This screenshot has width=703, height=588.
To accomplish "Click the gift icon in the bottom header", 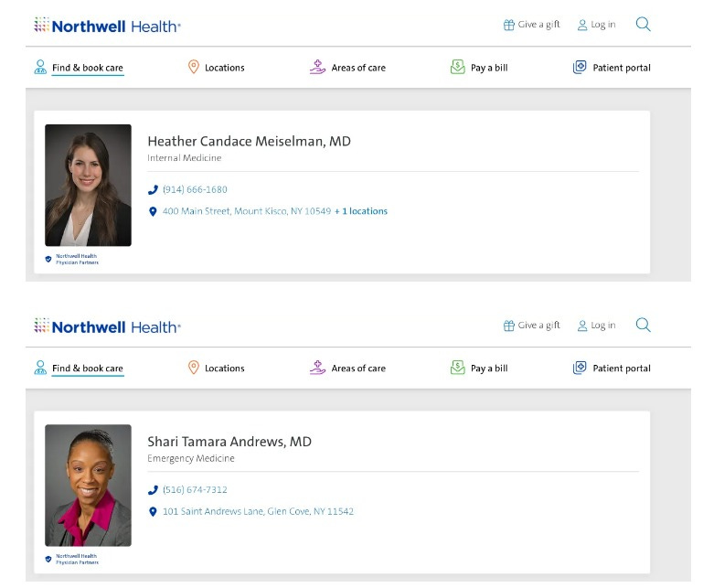I will point(509,326).
